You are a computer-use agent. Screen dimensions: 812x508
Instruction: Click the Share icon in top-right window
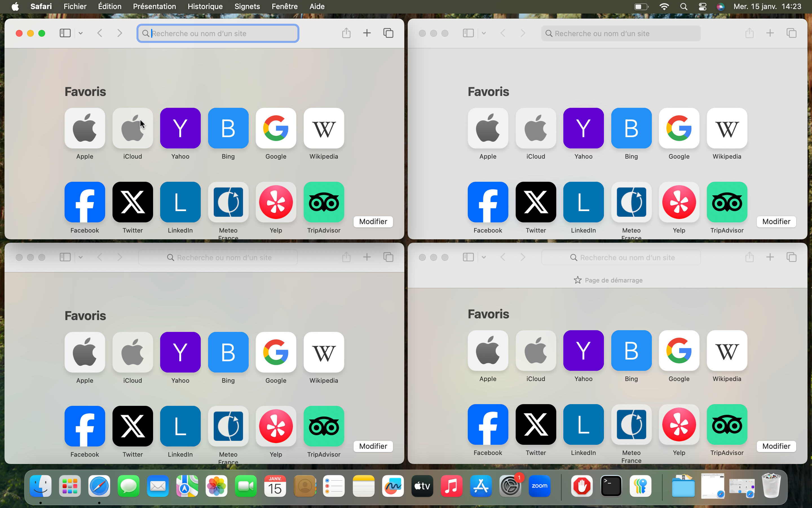coord(749,33)
